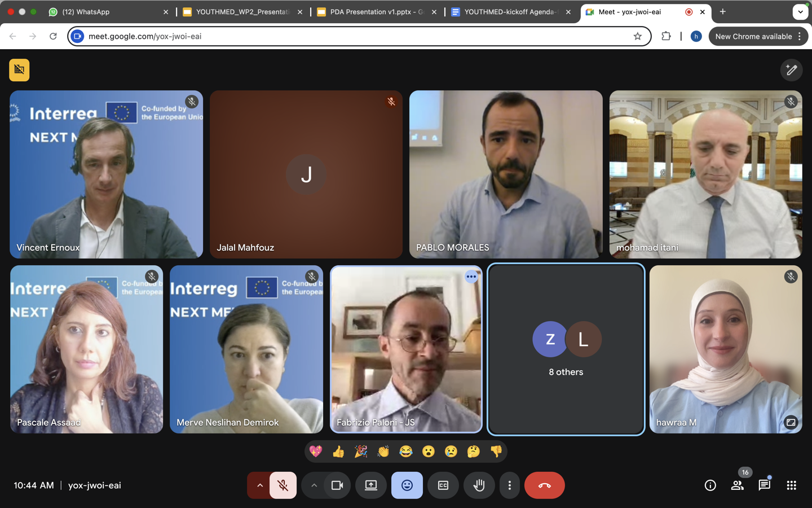This screenshot has width=812, height=508.
Task: Toggle closed captions
Action: (x=443, y=485)
